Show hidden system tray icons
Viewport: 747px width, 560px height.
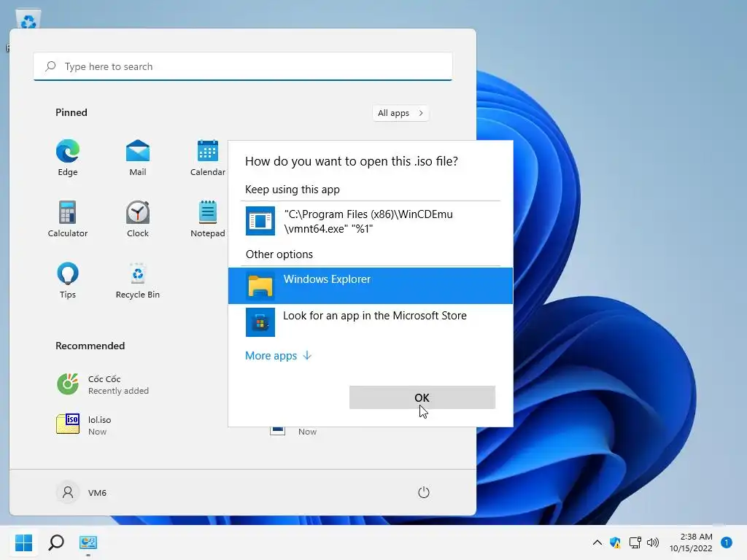[x=597, y=542]
